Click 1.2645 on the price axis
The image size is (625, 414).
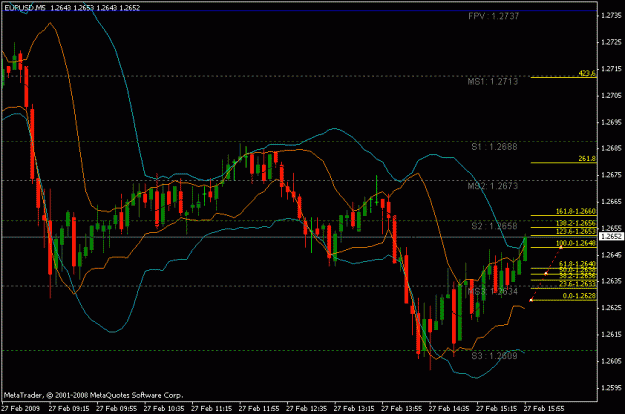[x=611, y=255]
